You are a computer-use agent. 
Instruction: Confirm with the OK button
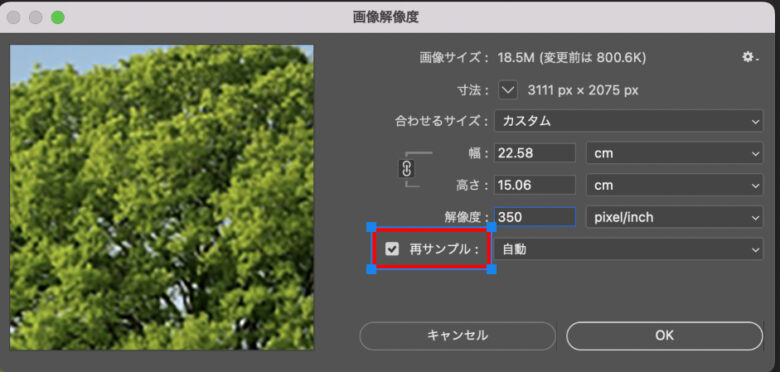(x=664, y=336)
